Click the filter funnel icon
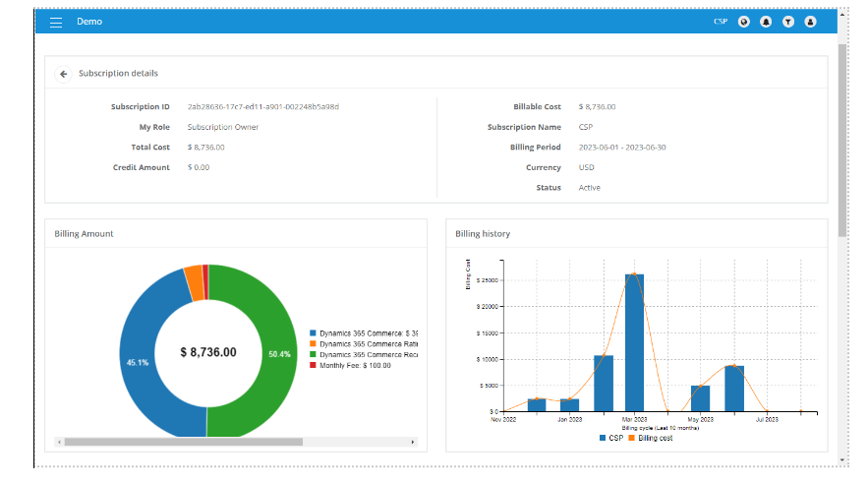Screen dimensions: 868x483 click(788, 22)
